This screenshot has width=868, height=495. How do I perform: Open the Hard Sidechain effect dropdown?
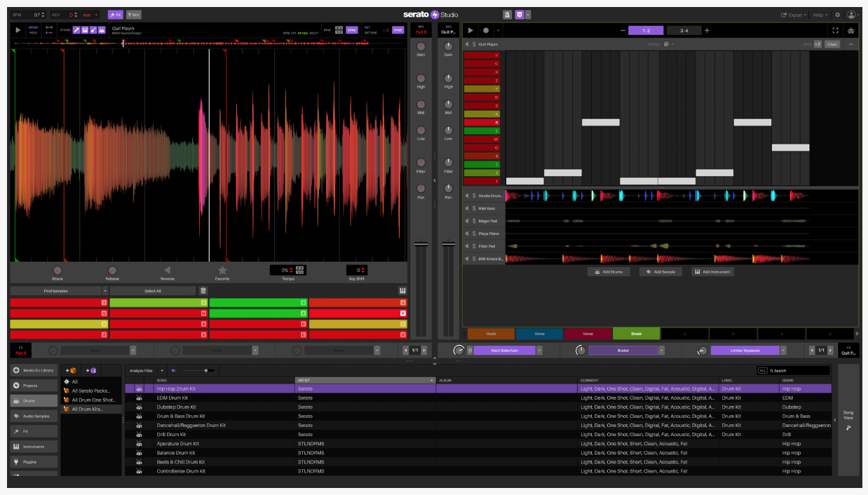pyautogui.click(x=539, y=350)
